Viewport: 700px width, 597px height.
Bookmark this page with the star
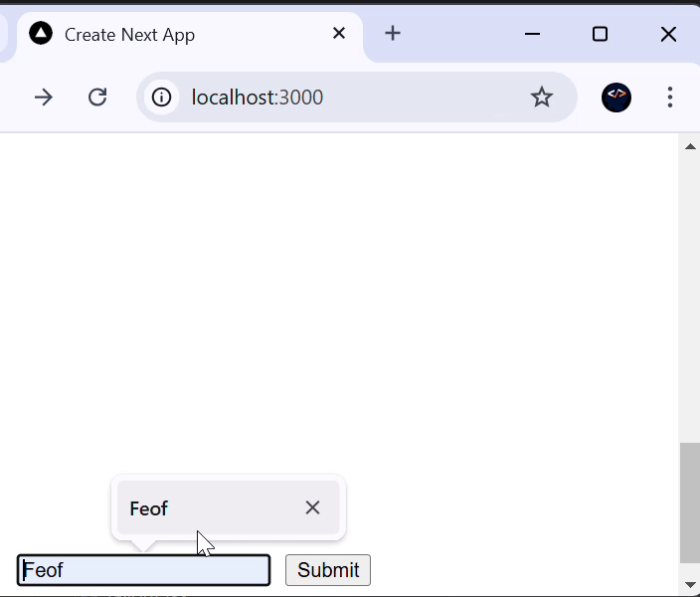541,97
